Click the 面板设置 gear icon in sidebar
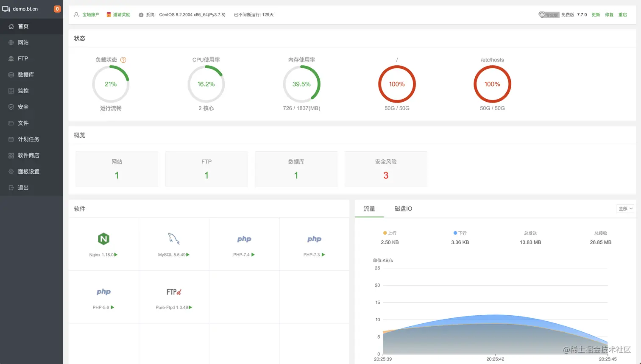The image size is (641, 364). pos(11,172)
